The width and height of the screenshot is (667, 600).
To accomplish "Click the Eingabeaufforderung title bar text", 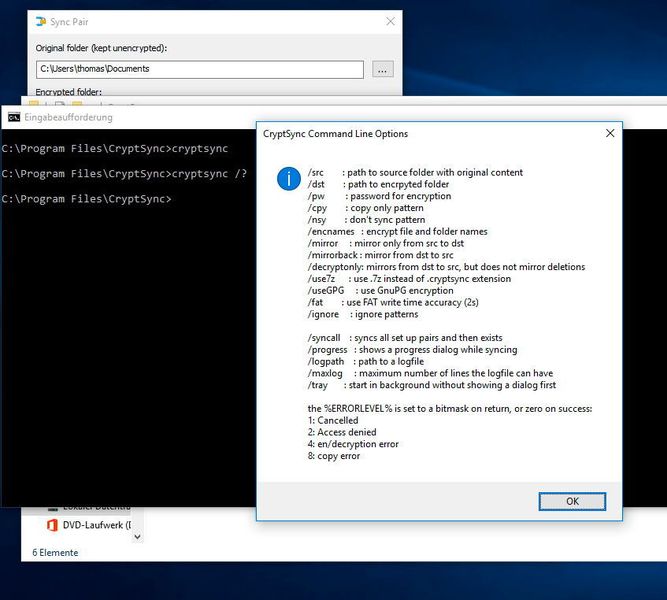I will (x=68, y=117).
